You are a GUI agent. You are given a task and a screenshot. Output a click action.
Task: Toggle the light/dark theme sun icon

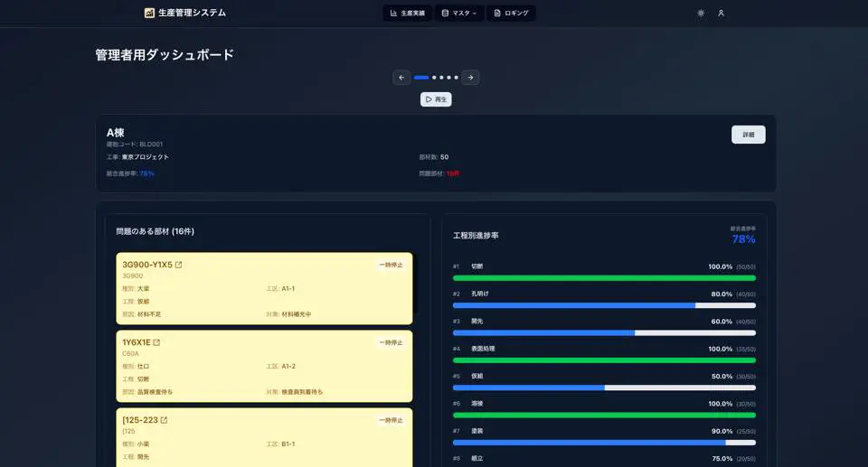pyautogui.click(x=701, y=14)
